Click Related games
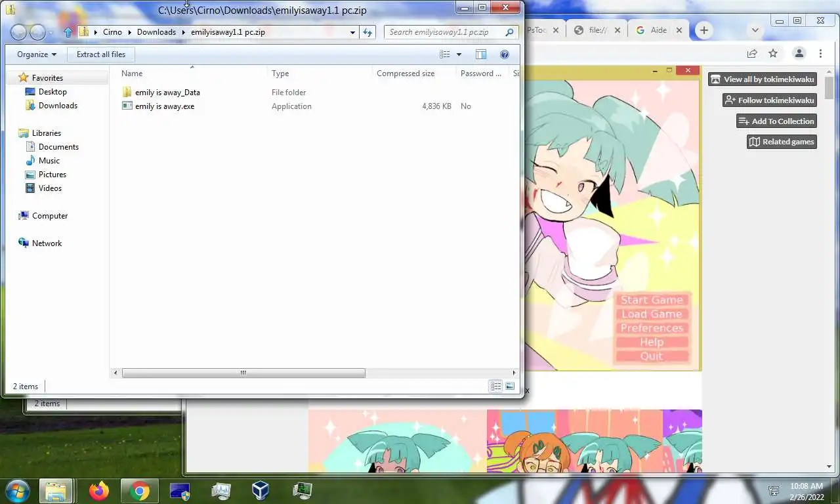Image resolution: width=840 pixels, height=504 pixels. pyautogui.click(x=782, y=142)
